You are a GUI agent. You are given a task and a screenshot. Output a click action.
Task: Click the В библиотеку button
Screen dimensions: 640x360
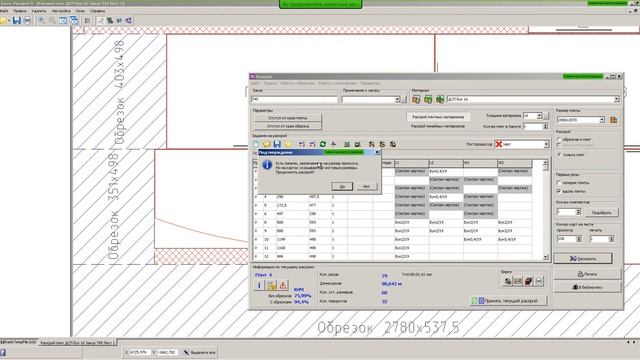pyautogui.click(x=587, y=287)
